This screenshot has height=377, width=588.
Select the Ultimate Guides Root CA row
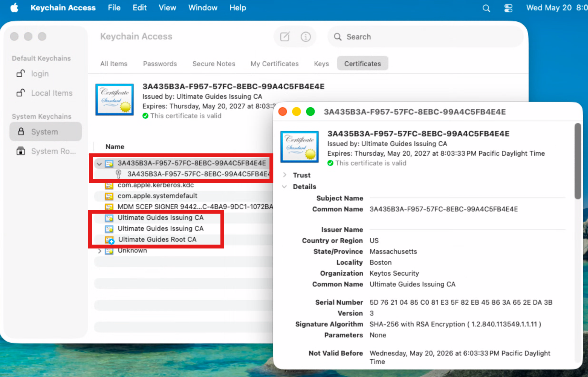point(183,240)
